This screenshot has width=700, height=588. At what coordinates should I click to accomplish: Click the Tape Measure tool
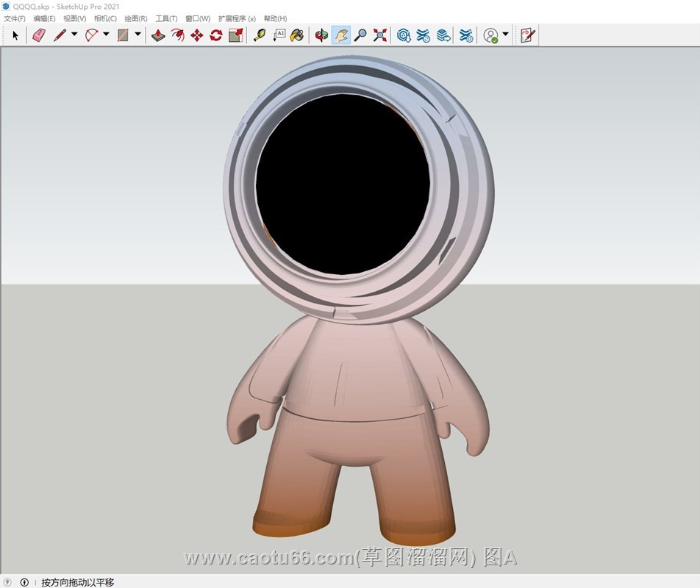coord(260,35)
